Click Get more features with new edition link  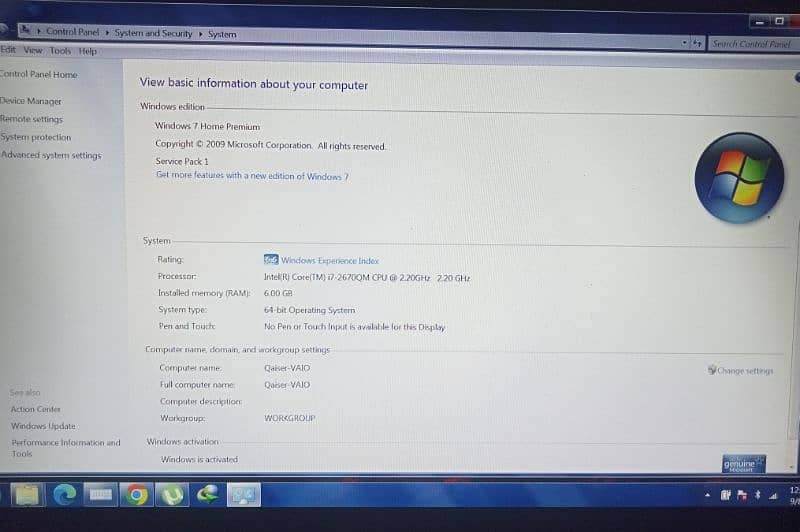pos(253,175)
